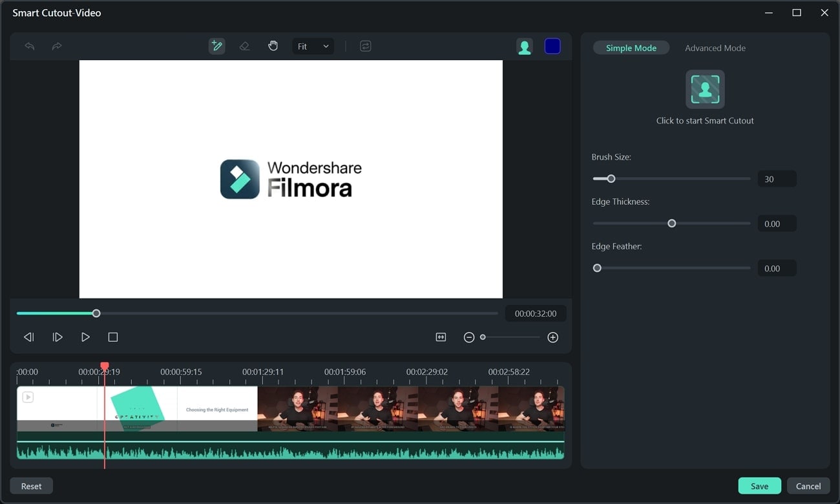This screenshot has height=504, width=840.
Task: Select the teal Creativity clip thumbnail
Action: [x=137, y=408]
